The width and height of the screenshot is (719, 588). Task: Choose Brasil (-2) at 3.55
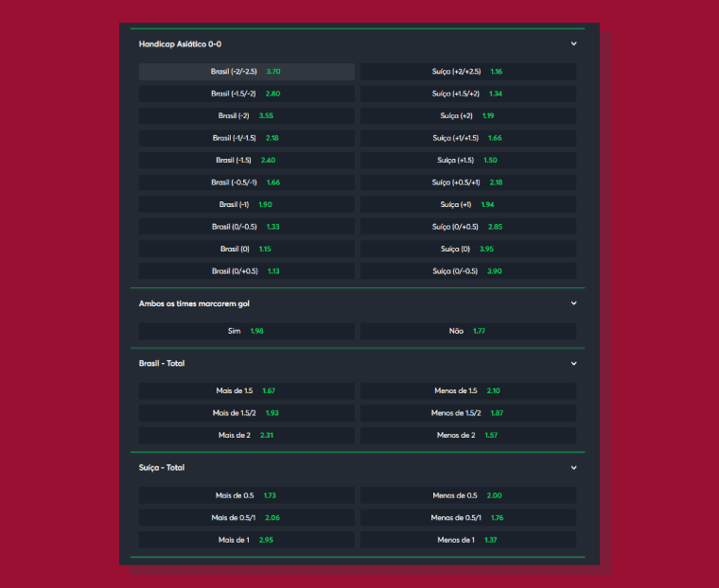point(247,116)
